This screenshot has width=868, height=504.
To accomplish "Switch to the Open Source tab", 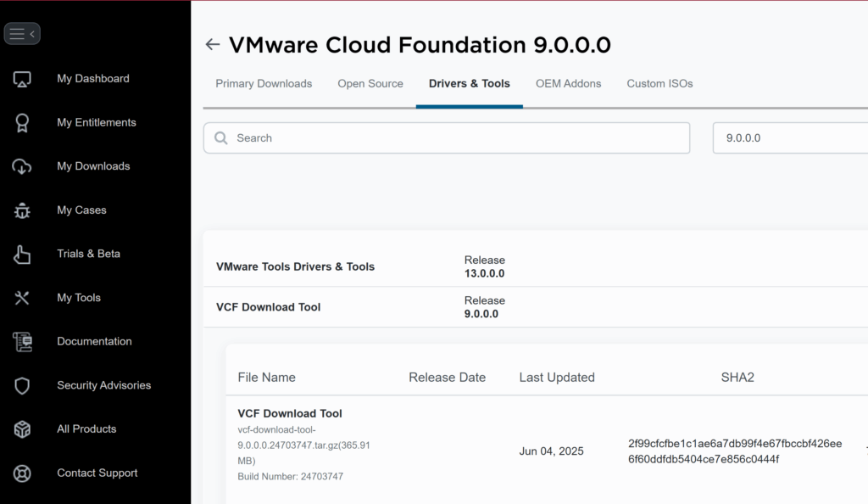I will pos(370,84).
